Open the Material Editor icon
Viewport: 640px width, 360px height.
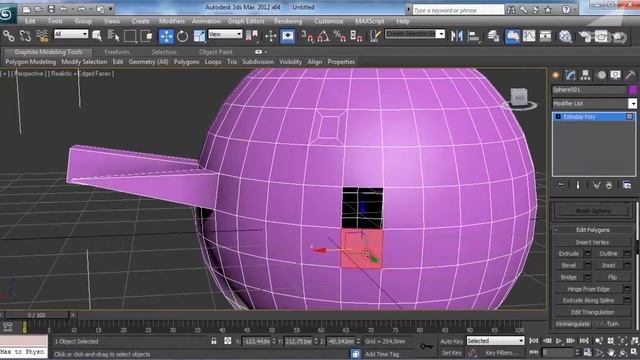[x=565, y=36]
